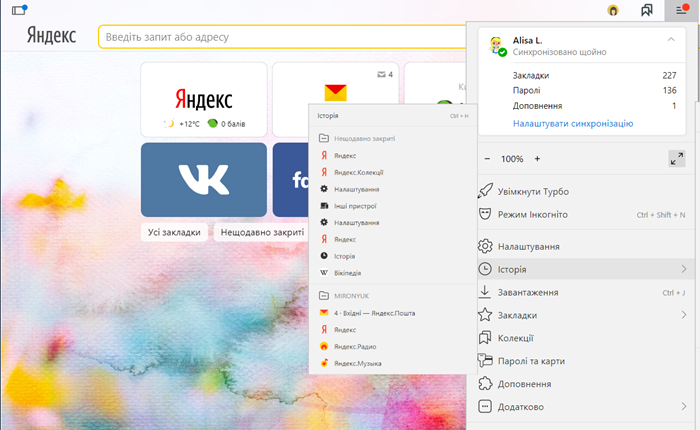Open Режим Інкогніто window
Viewport: 700px width, 430px height.
[586, 214]
